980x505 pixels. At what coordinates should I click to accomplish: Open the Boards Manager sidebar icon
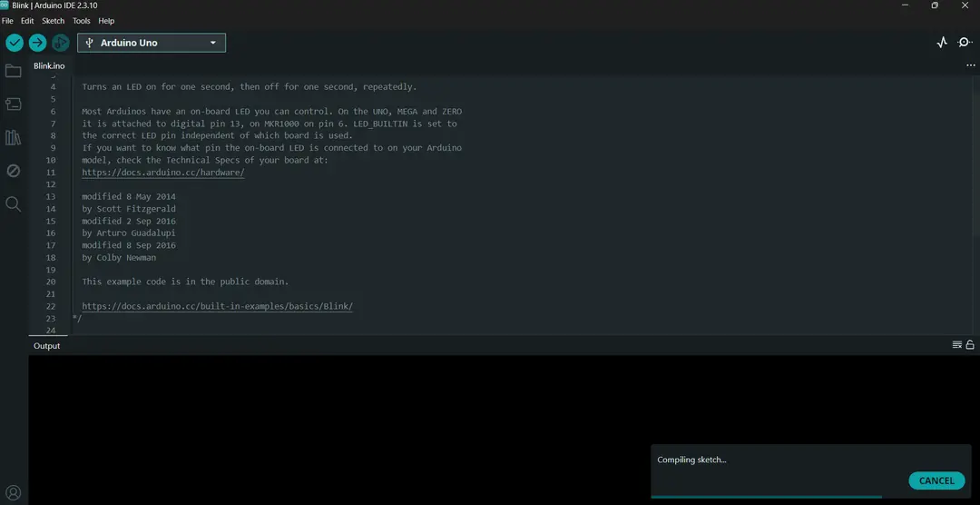13,104
